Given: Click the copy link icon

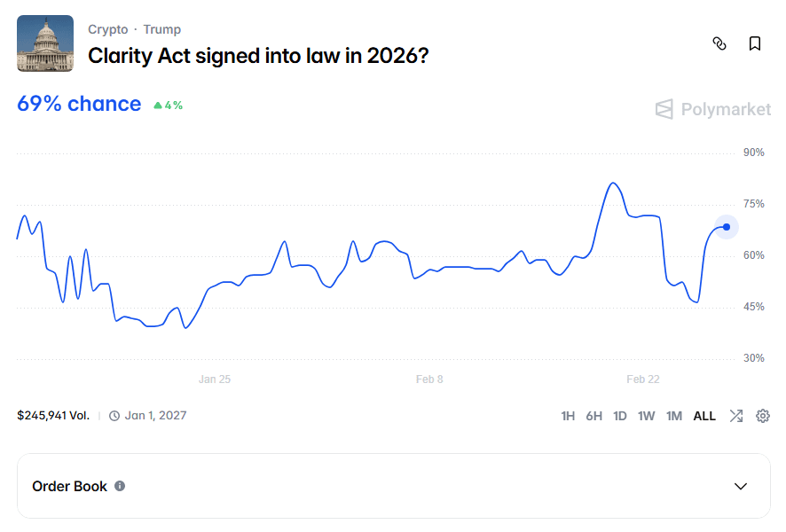Looking at the screenshot, I should point(719,43).
